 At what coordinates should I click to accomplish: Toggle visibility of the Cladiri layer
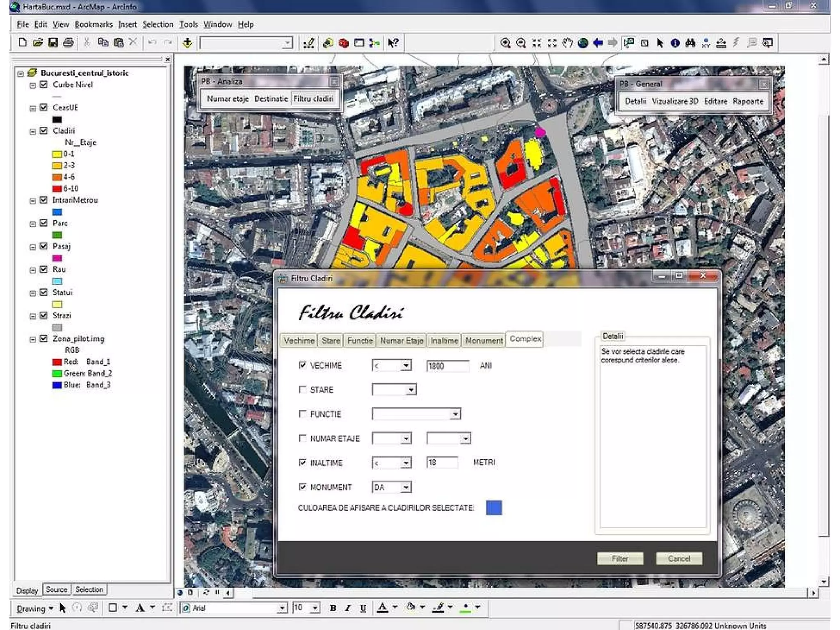click(44, 130)
